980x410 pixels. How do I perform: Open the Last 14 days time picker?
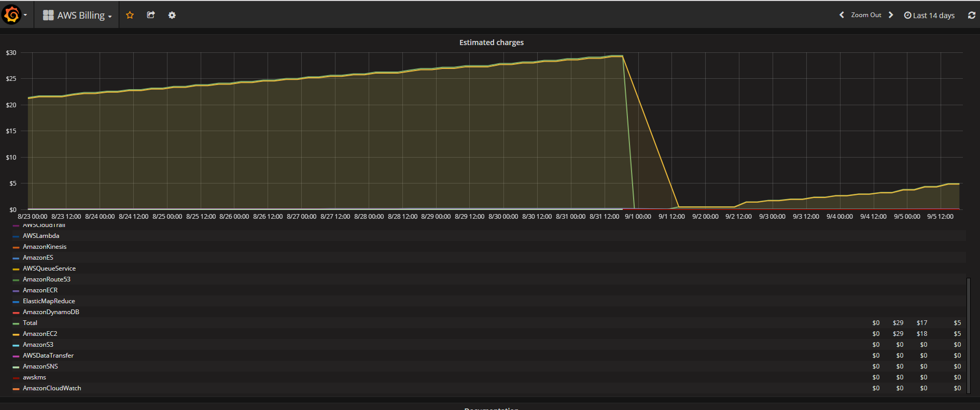point(929,16)
